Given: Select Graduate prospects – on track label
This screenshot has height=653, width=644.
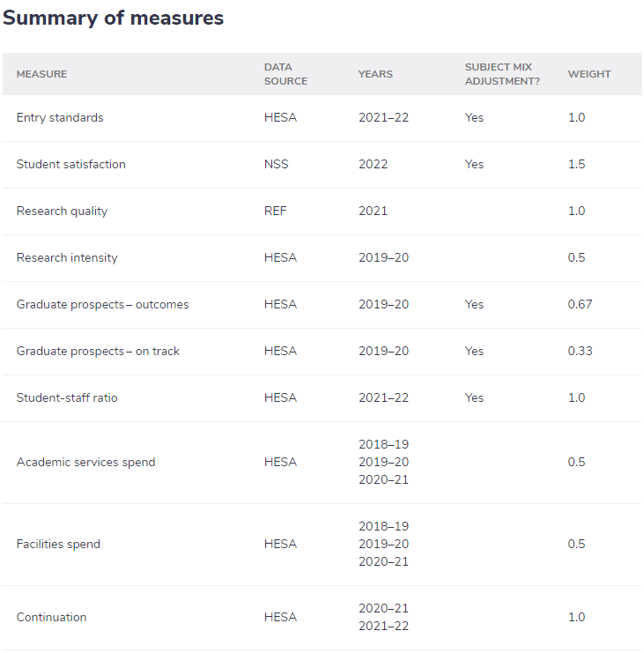Looking at the screenshot, I should click(98, 352).
